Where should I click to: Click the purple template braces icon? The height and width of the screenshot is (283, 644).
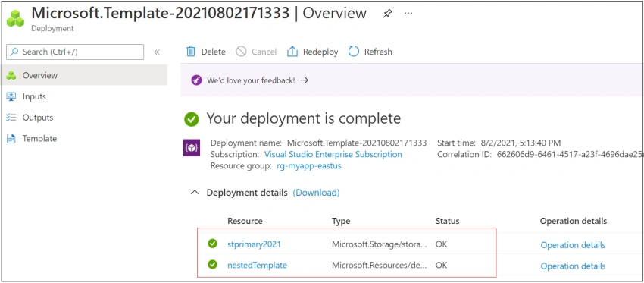coord(191,148)
